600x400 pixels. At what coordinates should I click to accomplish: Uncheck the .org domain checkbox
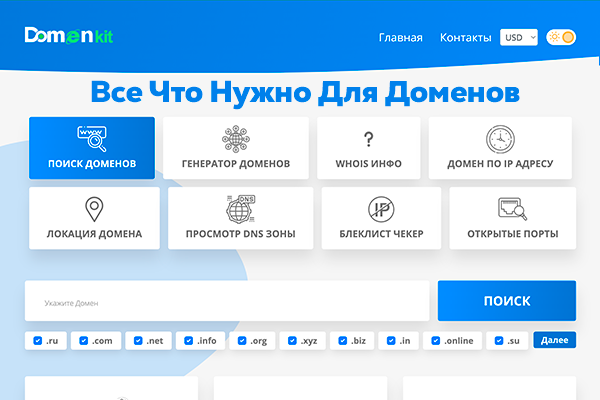[x=242, y=341]
